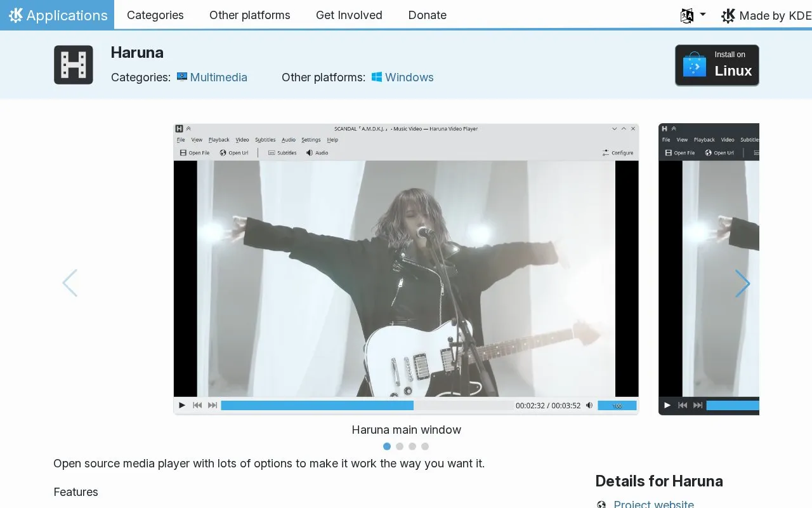Image resolution: width=812 pixels, height=508 pixels.
Task: Go to the KDE Applications home logo
Action: [57, 15]
